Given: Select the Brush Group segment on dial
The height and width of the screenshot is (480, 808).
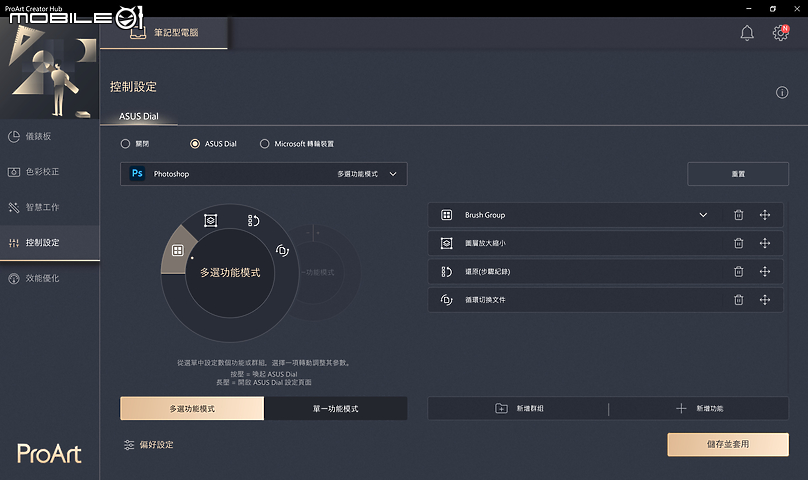Looking at the screenshot, I should tap(178, 251).
